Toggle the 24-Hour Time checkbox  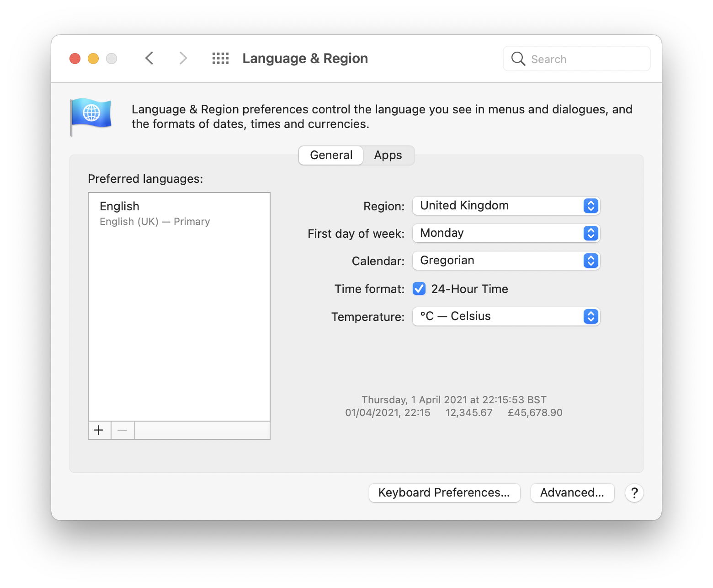tap(419, 289)
